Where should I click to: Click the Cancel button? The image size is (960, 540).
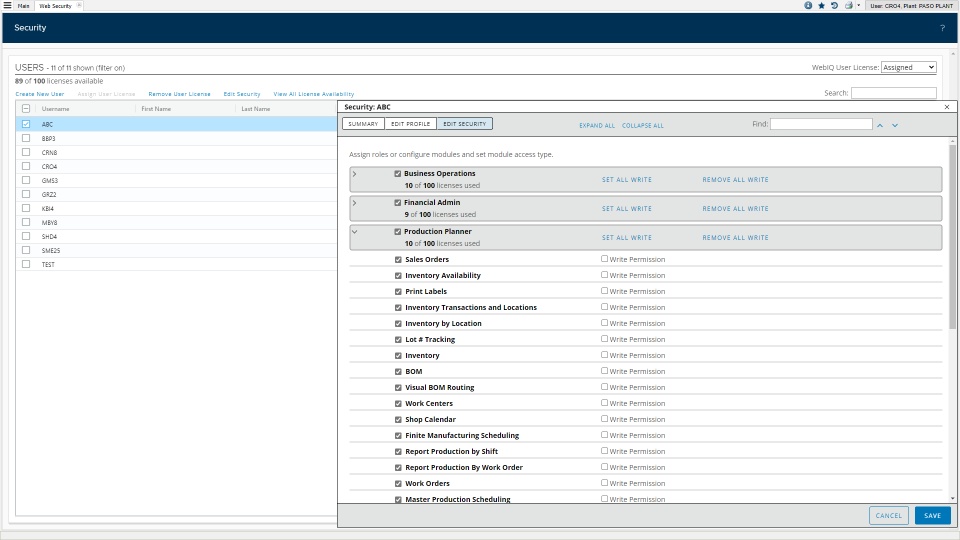pos(888,516)
